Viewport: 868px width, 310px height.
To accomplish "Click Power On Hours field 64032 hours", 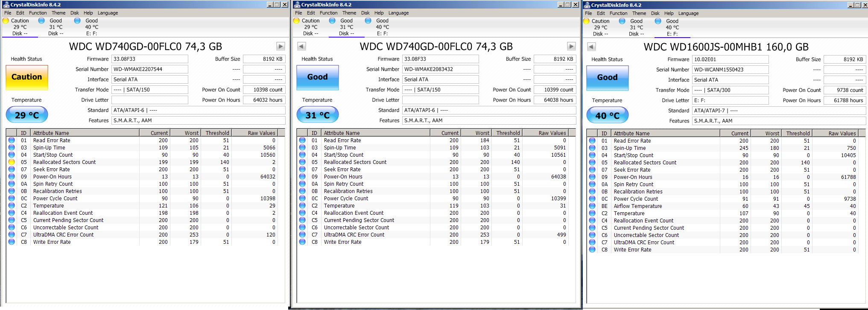I will click(x=264, y=100).
